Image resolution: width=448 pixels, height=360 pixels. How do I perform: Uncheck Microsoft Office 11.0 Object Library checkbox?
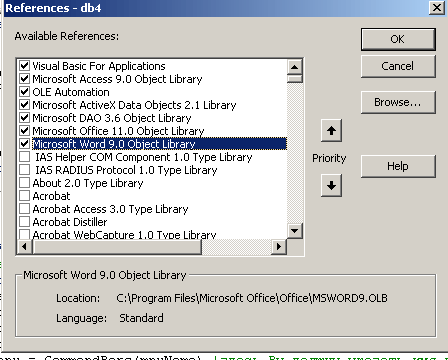[x=24, y=131]
